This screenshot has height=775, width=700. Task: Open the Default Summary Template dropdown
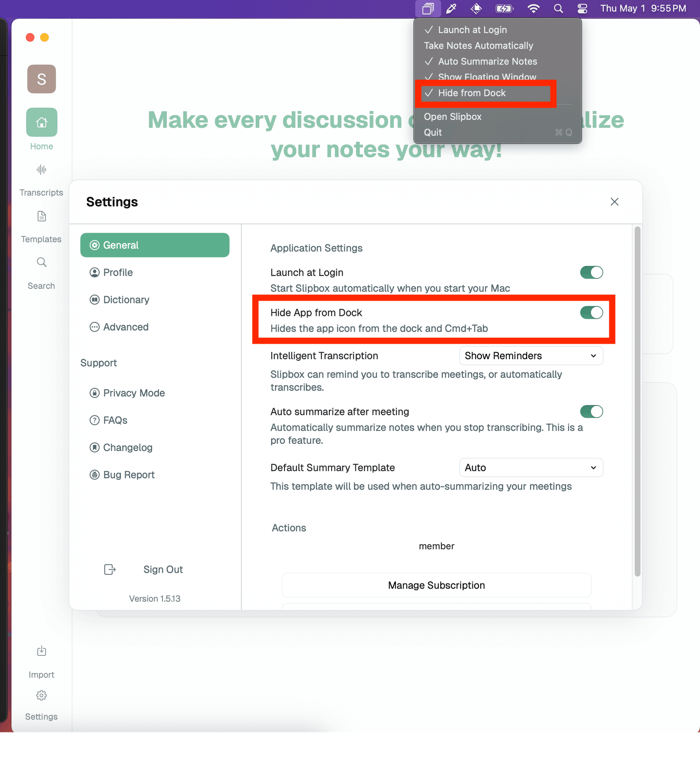pyautogui.click(x=530, y=468)
